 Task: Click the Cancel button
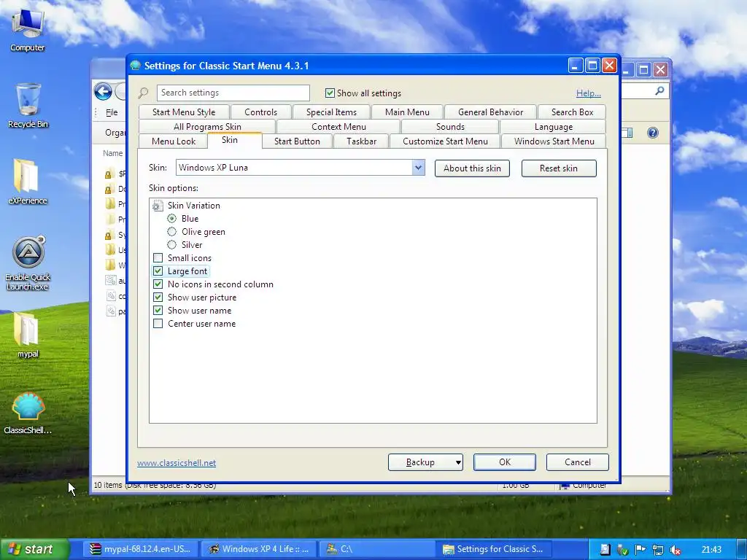(578, 462)
